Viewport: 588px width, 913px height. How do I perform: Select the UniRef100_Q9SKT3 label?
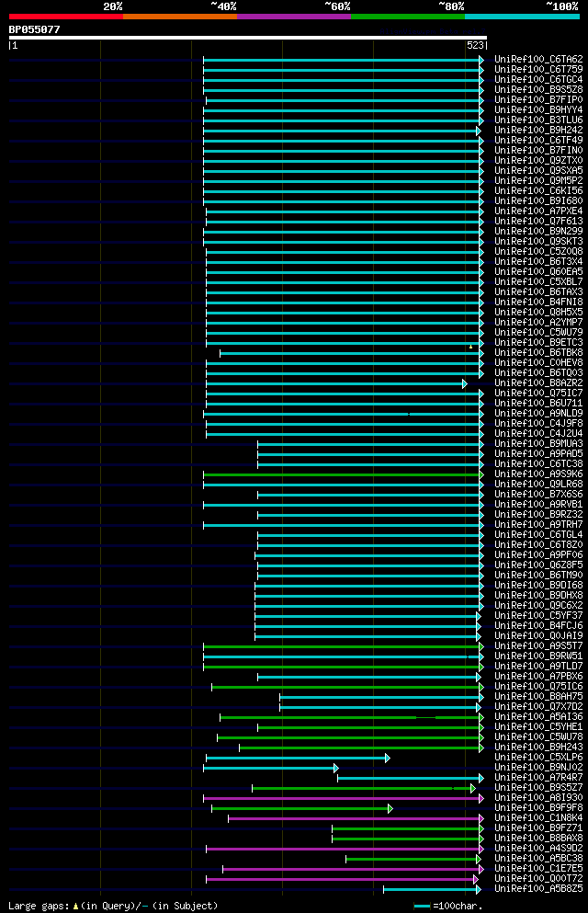(x=538, y=242)
